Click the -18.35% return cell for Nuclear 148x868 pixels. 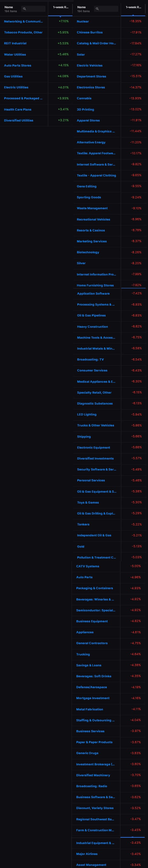(x=136, y=21)
